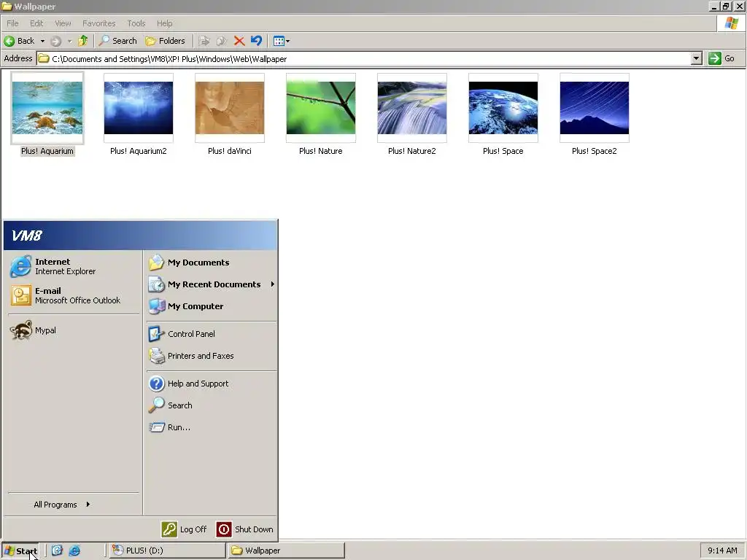Open My Computer from Start menu
The image size is (747, 560).
tap(212, 306)
